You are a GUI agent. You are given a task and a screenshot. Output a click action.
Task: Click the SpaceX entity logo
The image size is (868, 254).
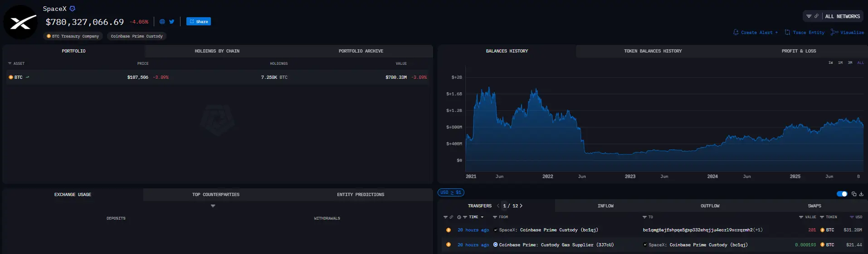click(x=20, y=22)
